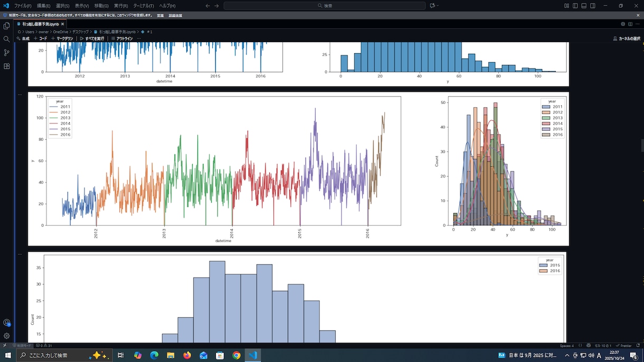The height and width of the screenshot is (362, 644).
Task: Open the 2015/2016 histogram cell's output menu
Action: 20,254
